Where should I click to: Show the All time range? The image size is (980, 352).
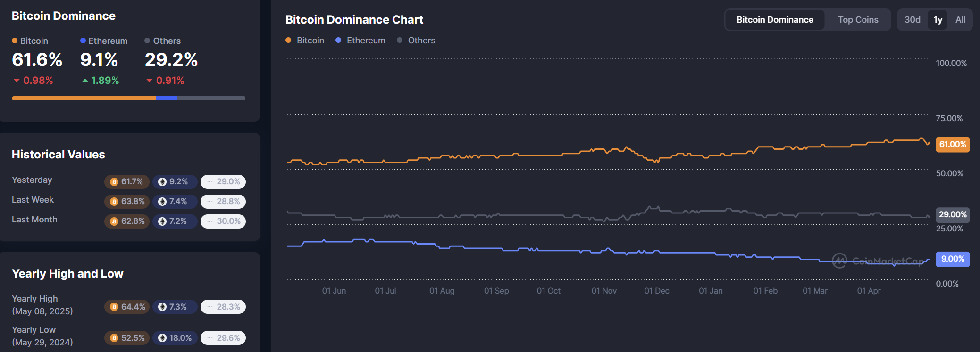[x=960, y=20]
